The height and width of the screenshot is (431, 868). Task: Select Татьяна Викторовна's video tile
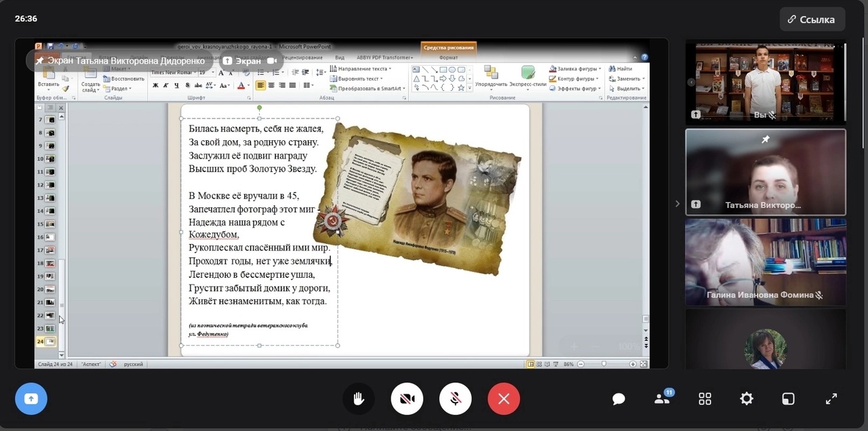click(766, 172)
